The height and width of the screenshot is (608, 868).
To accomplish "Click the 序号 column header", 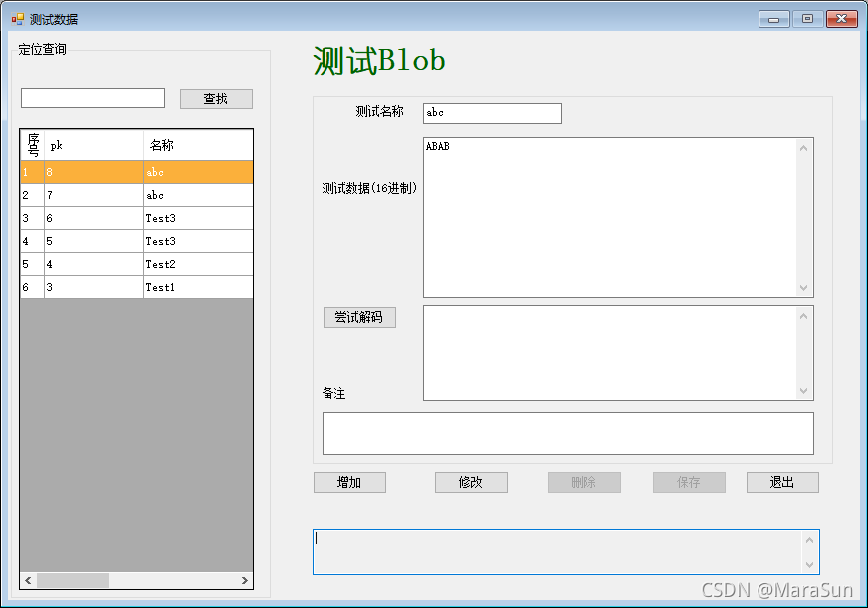I will pos(32,144).
